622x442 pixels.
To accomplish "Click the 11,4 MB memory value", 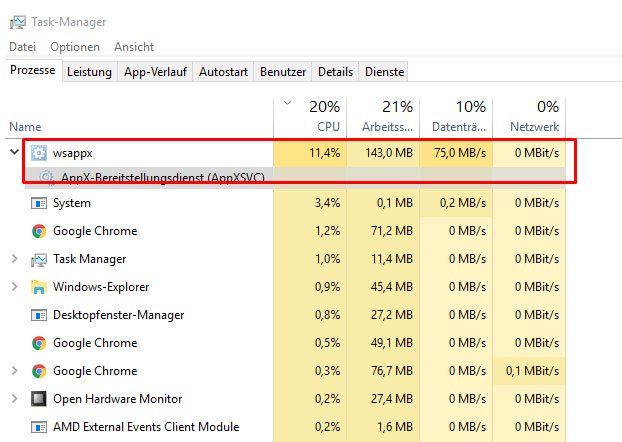I will click(x=392, y=259).
